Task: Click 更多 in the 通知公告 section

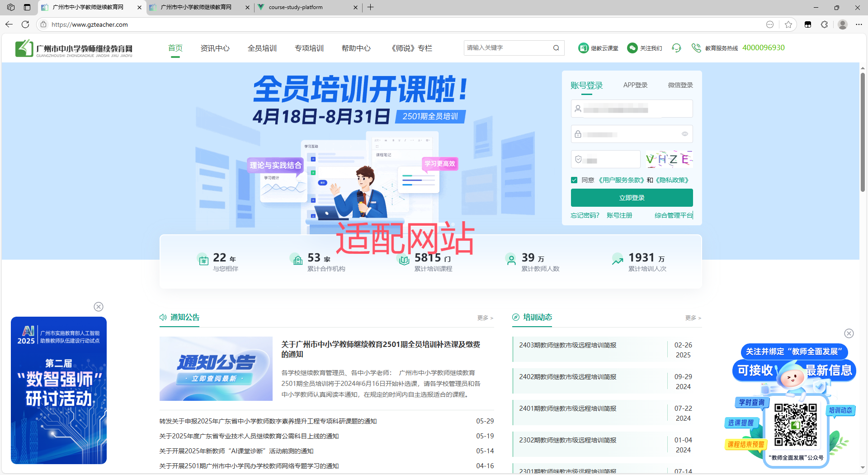Action: pyautogui.click(x=485, y=318)
